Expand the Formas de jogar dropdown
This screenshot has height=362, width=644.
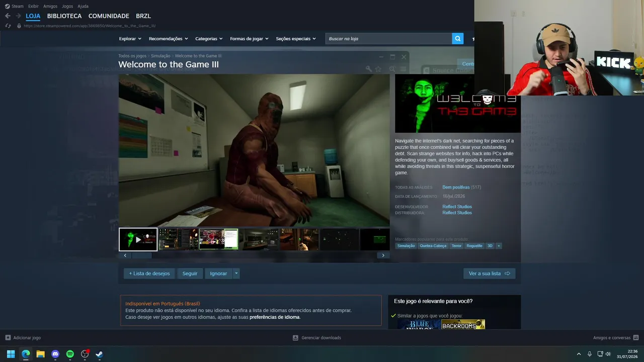pyautogui.click(x=250, y=39)
